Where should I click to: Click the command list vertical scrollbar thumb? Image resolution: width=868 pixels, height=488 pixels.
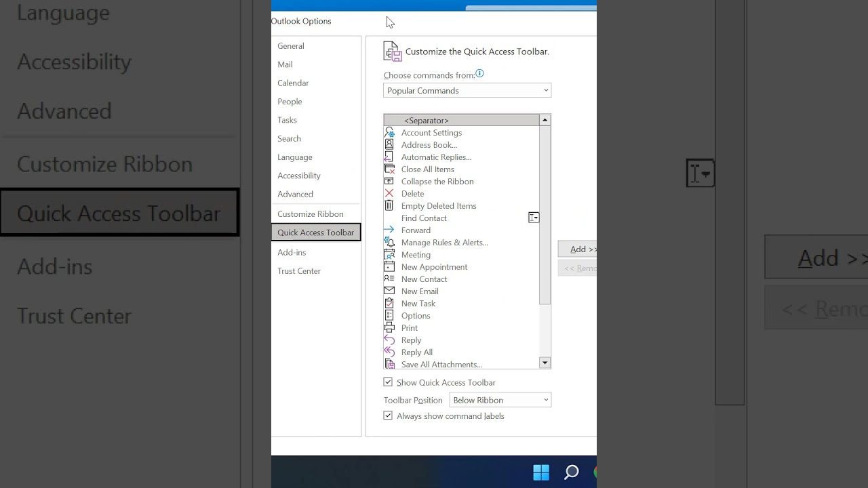coord(545,216)
